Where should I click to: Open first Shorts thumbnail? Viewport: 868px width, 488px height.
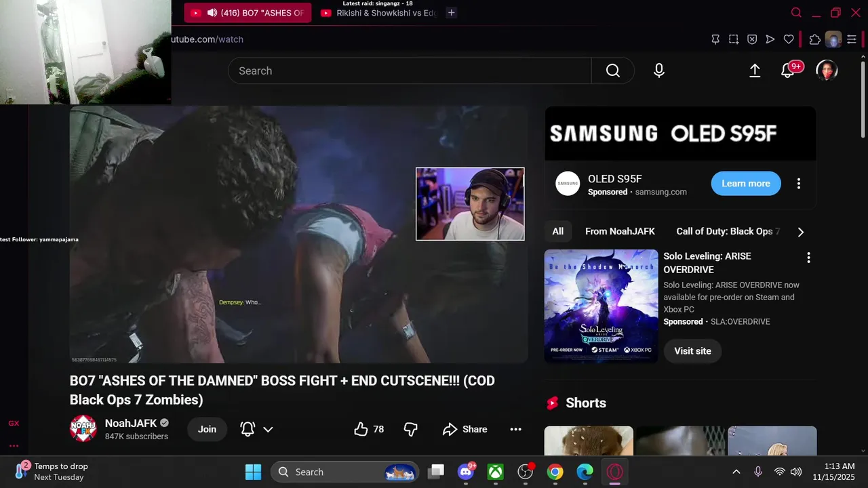tap(589, 441)
